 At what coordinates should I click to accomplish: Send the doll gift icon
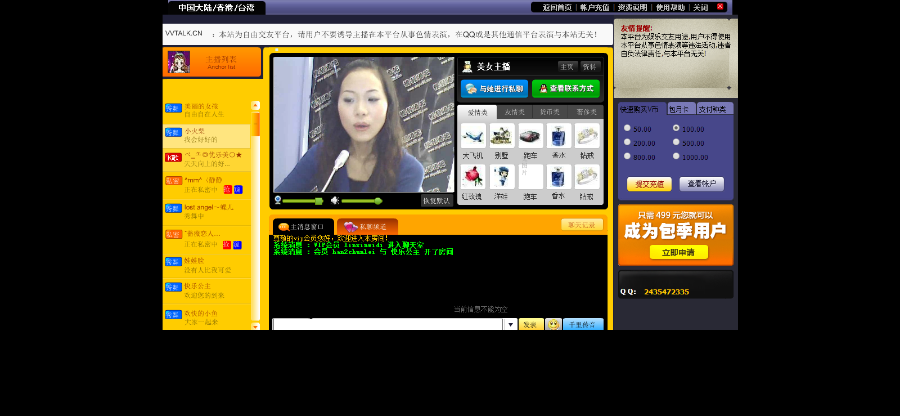502,177
